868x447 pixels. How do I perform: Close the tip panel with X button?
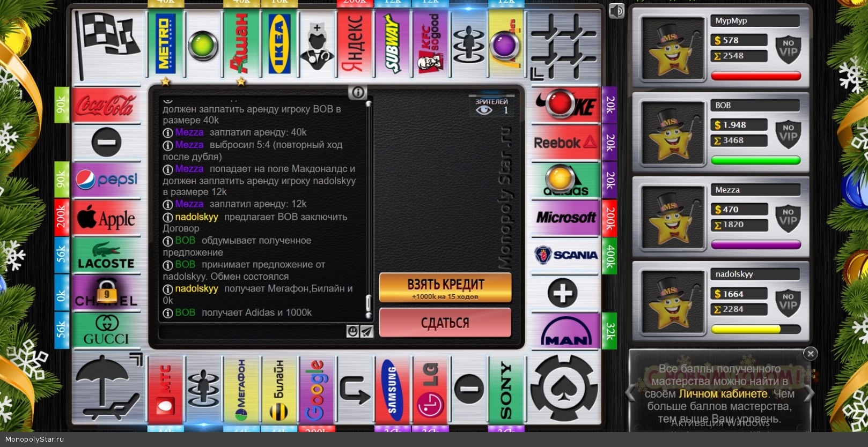click(x=811, y=354)
